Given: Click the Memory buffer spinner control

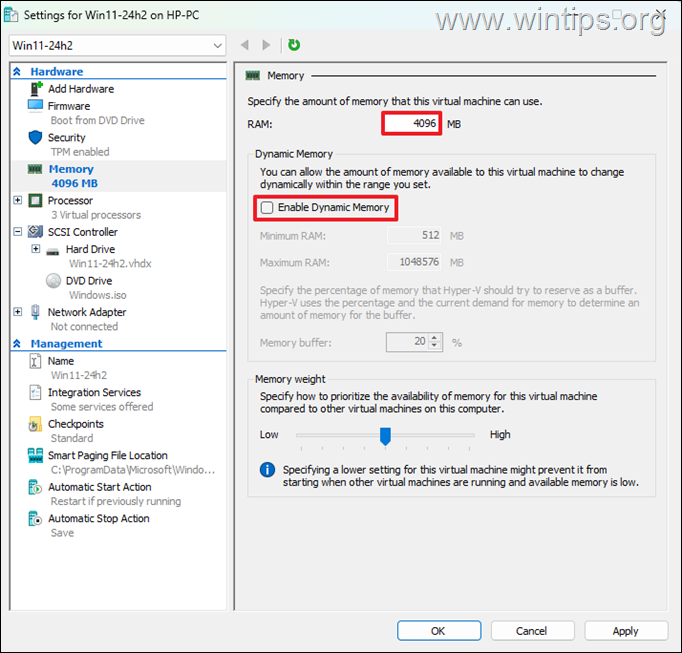Looking at the screenshot, I should (x=434, y=342).
